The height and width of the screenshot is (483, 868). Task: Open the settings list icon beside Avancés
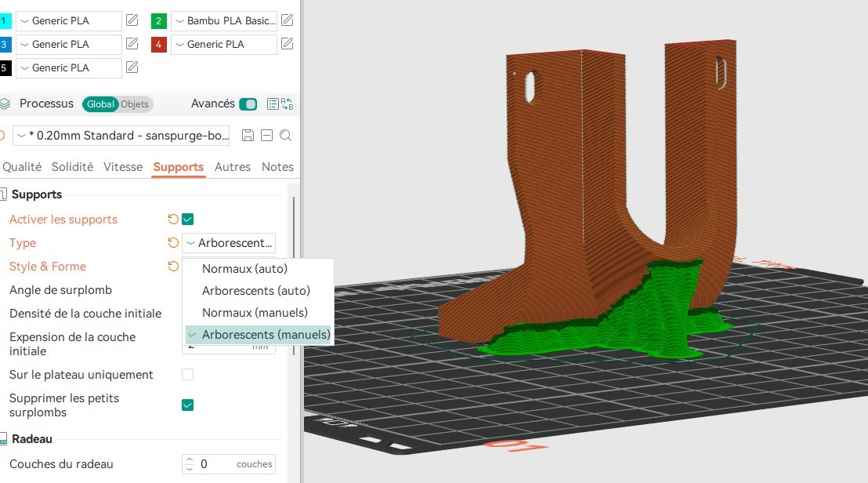point(273,104)
